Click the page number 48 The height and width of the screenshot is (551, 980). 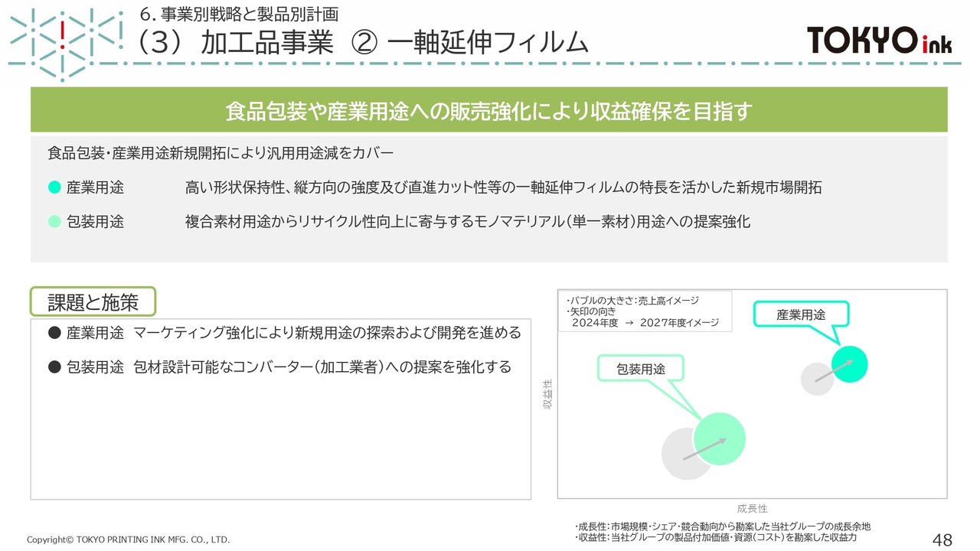point(942,539)
